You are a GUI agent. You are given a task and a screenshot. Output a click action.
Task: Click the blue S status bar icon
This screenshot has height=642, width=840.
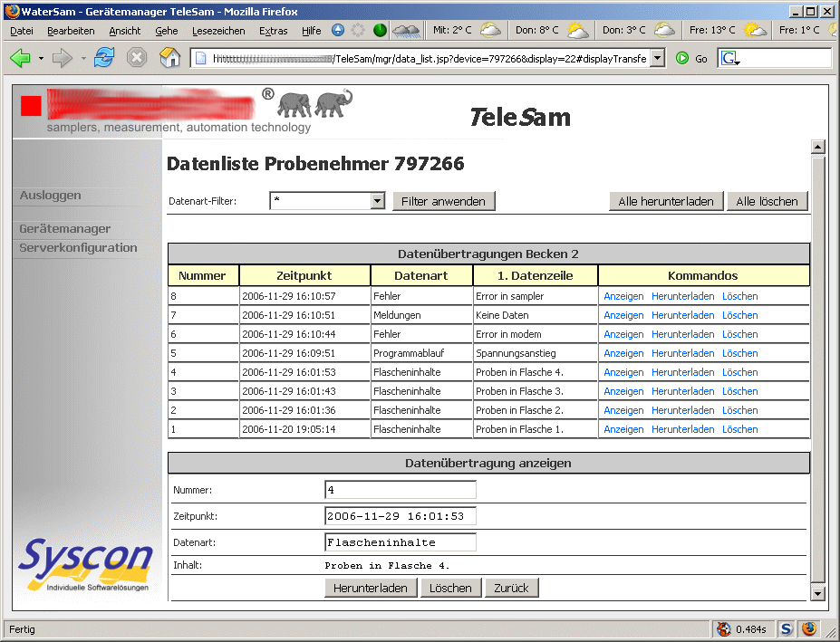point(787,628)
